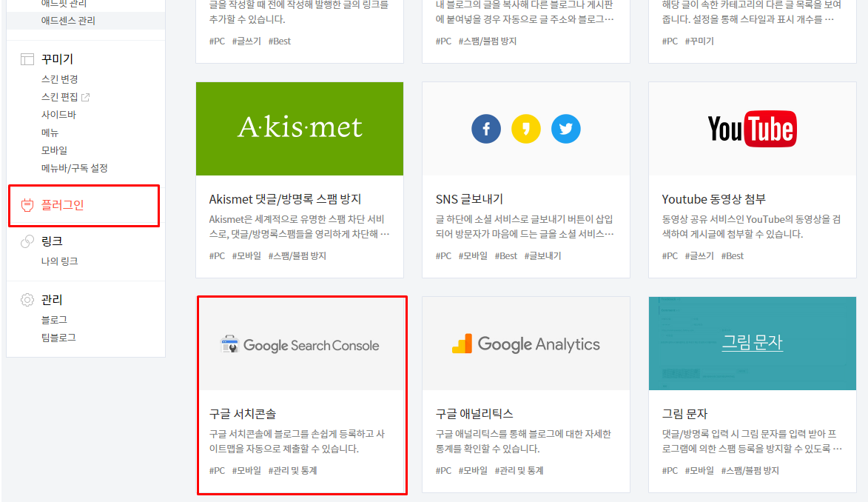Click the Facebook icon in SNS card
868x502 pixels.
(x=486, y=129)
